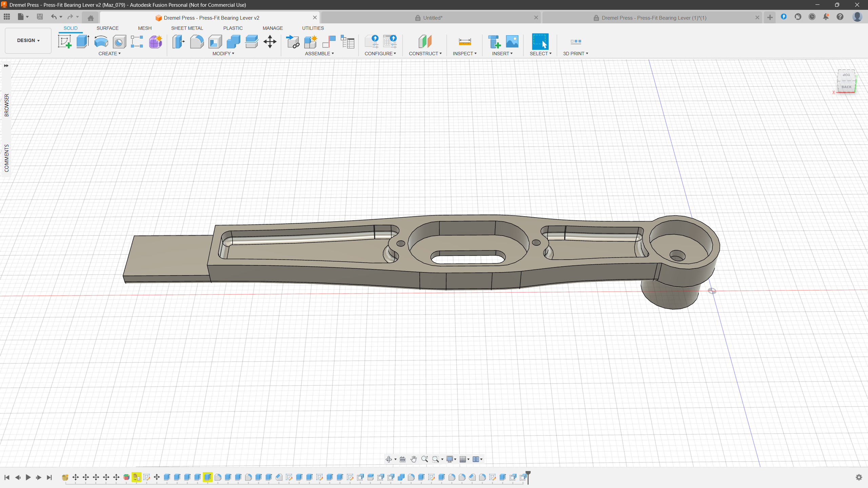This screenshot has width=868, height=488.
Task: Click the Insert Canvas image icon
Action: click(x=512, y=42)
